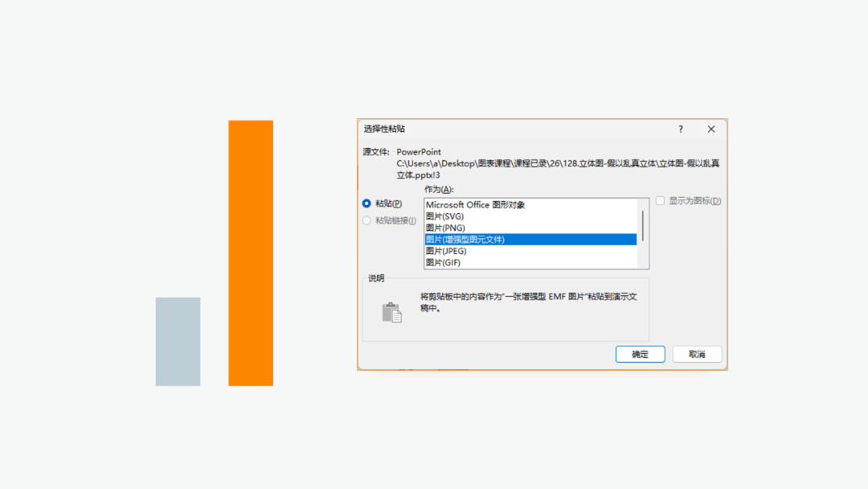Image resolution: width=868 pixels, height=489 pixels.
Task: Enable the 显示为图标(D) checkbox
Action: point(660,200)
